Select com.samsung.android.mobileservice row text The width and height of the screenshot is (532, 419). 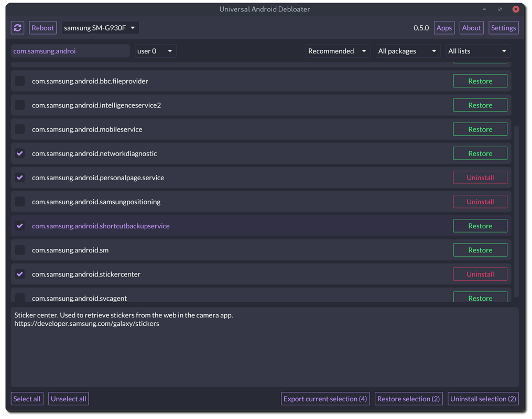pyautogui.click(x=87, y=129)
